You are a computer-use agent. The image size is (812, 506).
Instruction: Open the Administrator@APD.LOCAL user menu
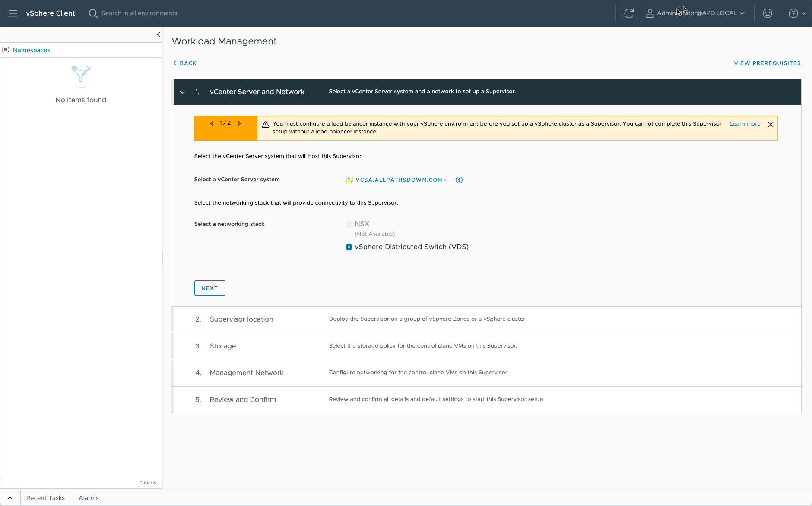pos(695,13)
